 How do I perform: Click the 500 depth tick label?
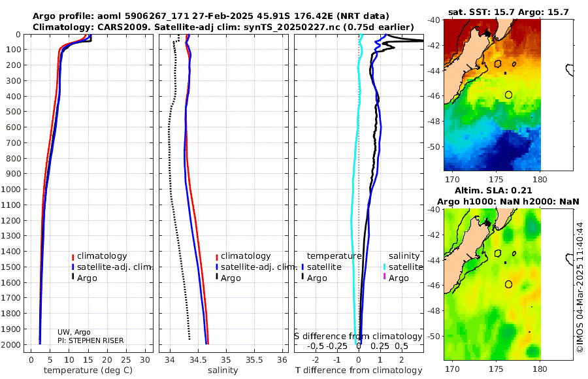point(15,112)
